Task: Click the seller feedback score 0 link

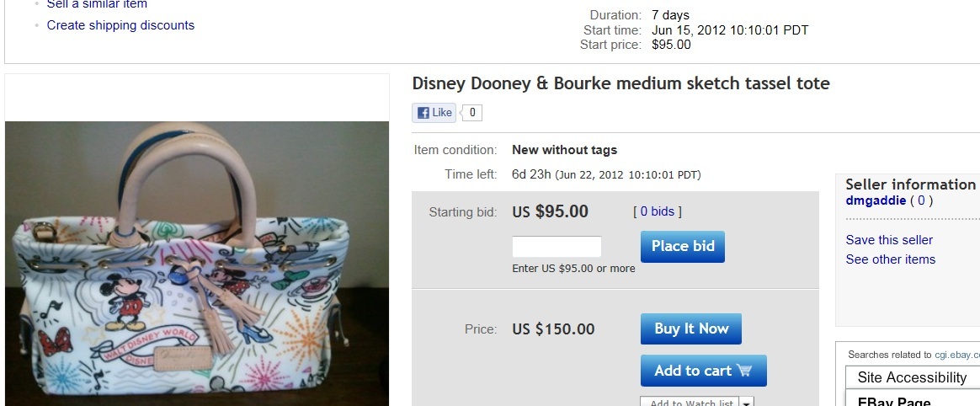Action: pos(920,201)
